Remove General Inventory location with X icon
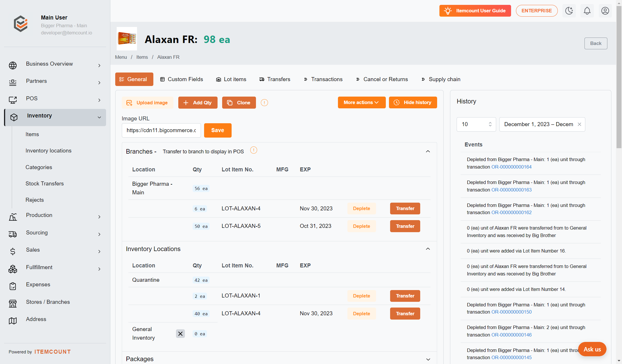The height and width of the screenshot is (364, 622). pyautogui.click(x=180, y=334)
